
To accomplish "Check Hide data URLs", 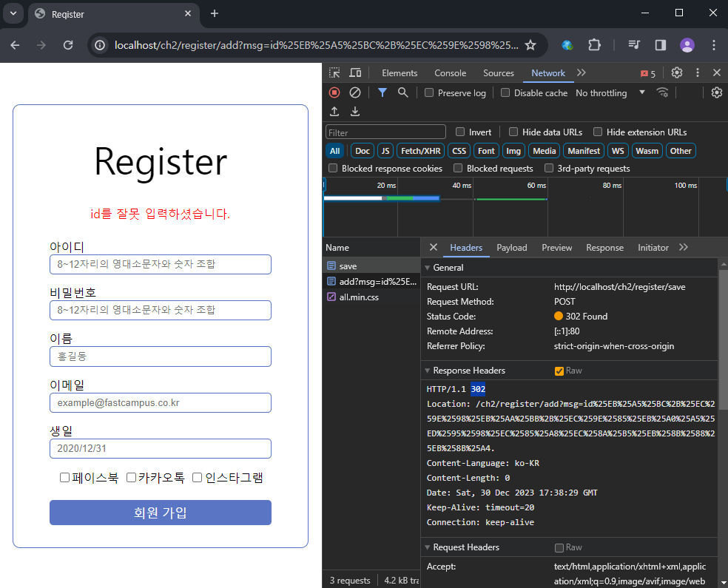I will [x=513, y=132].
